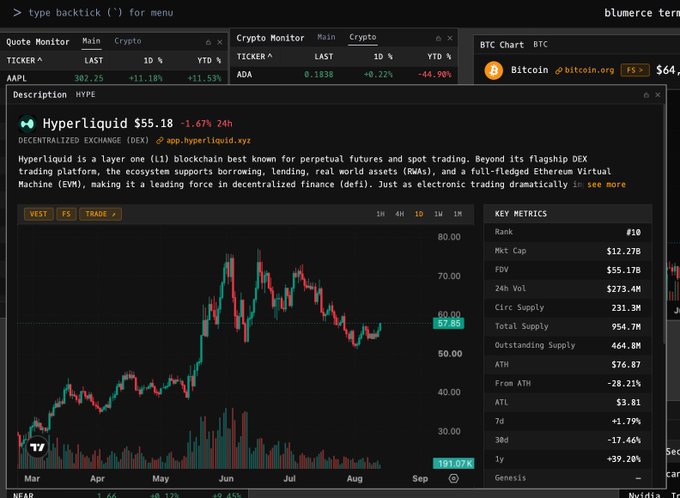Screen dimensions: 680x498
Task: Click the FDV $55.17B row
Action: [568, 270]
